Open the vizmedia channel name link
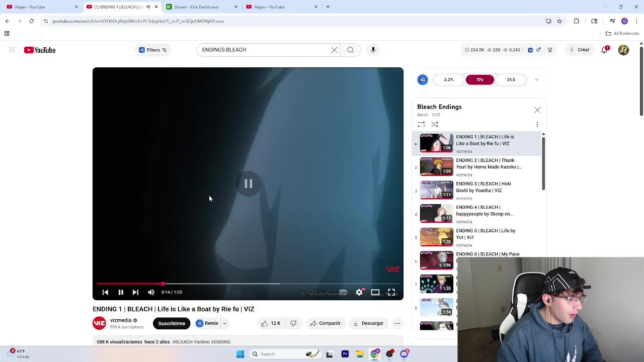Viewport: 644px width, 362px height. click(x=121, y=320)
